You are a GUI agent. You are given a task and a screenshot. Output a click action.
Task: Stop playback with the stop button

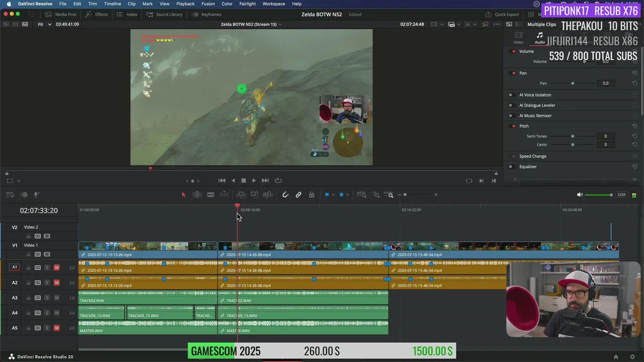[x=244, y=180]
